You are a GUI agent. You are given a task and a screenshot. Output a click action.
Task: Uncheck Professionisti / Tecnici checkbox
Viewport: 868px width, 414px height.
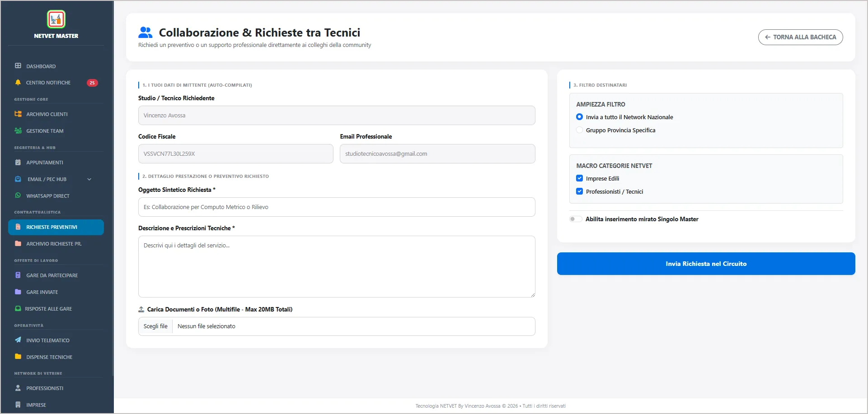tap(579, 191)
